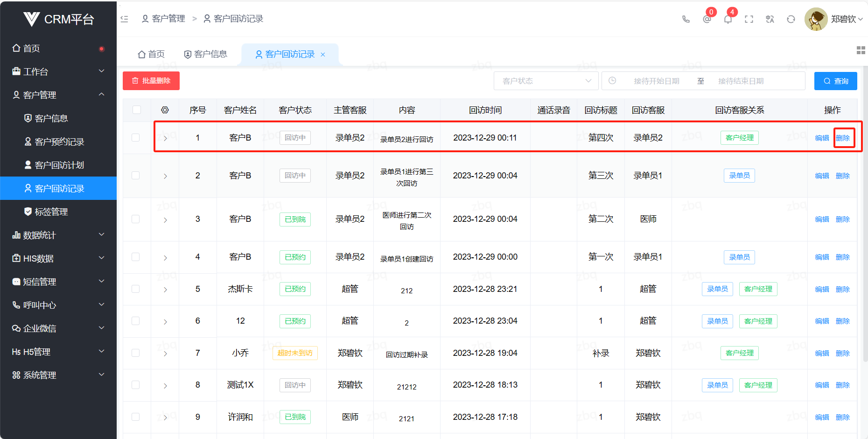Click the 批量删除 button
The width and height of the screenshot is (868, 439).
(151, 81)
